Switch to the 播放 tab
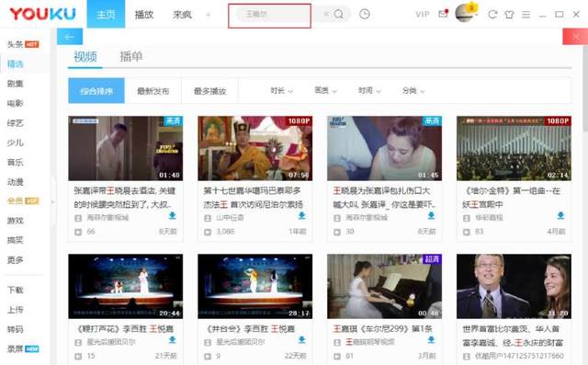Viewport: 588px width, 365px height. (144, 15)
